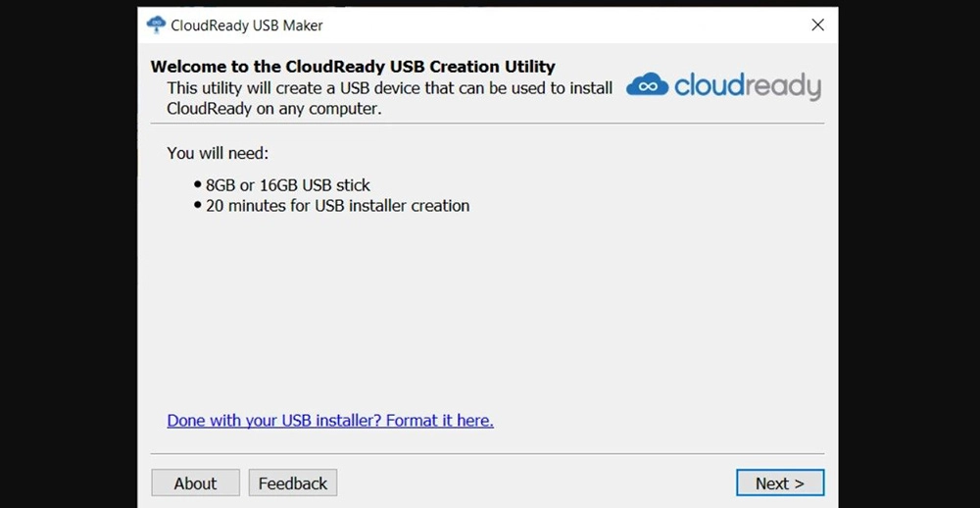Click the 'This utility will create' description text
Image resolution: width=980 pixels, height=508 pixels.
(389, 98)
